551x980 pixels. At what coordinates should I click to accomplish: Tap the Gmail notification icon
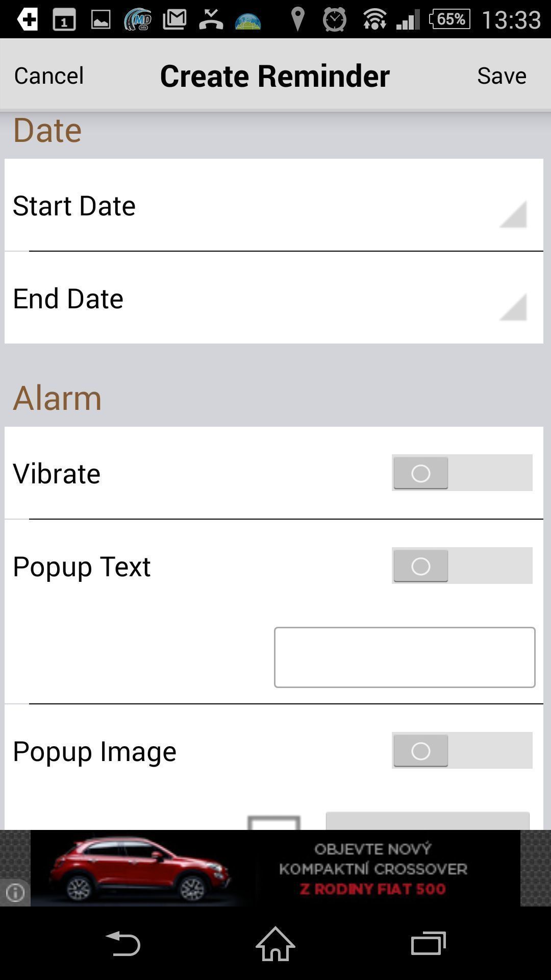point(174,19)
